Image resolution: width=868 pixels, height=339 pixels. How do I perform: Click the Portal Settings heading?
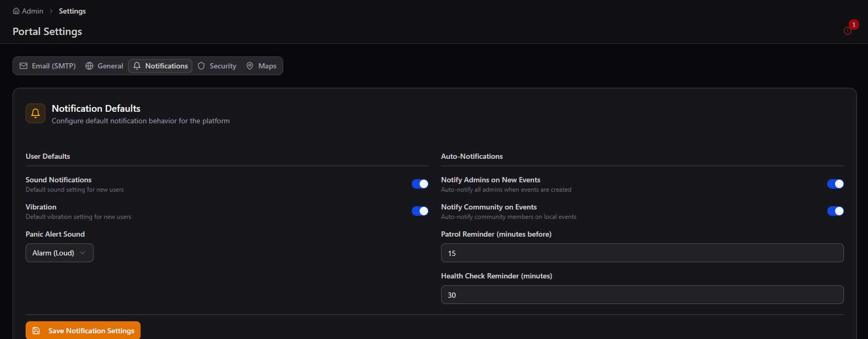click(48, 31)
